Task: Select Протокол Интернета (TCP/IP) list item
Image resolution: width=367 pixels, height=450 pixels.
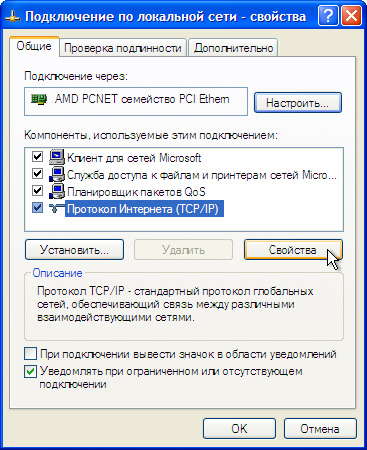Action: coord(143,209)
